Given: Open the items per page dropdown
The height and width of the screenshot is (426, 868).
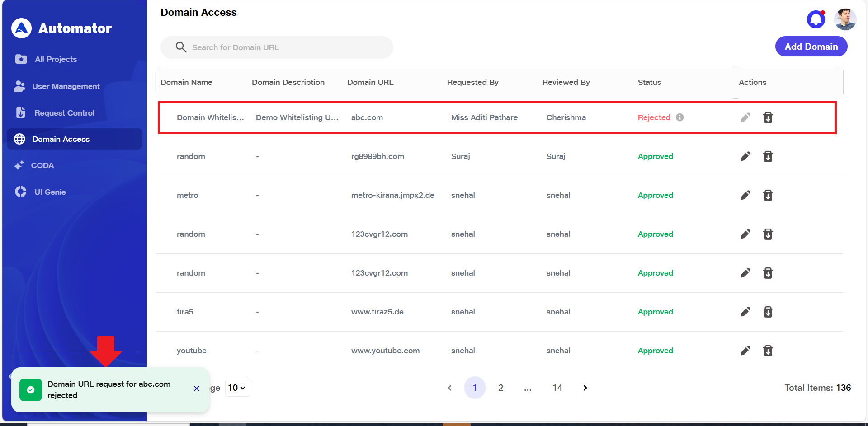Looking at the screenshot, I should point(237,388).
